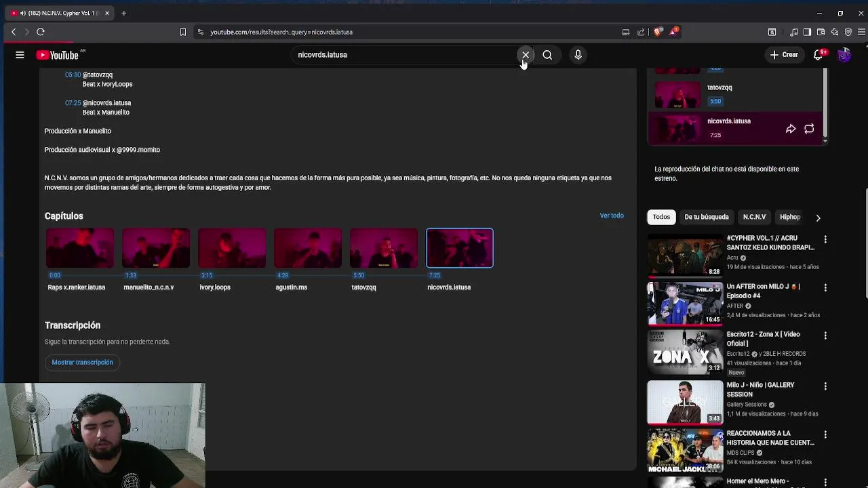This screenshot has width=868, height=488.
Task: Select chapter Raps x.ranker.iatusa thumbnail
Action: point(80,248)
